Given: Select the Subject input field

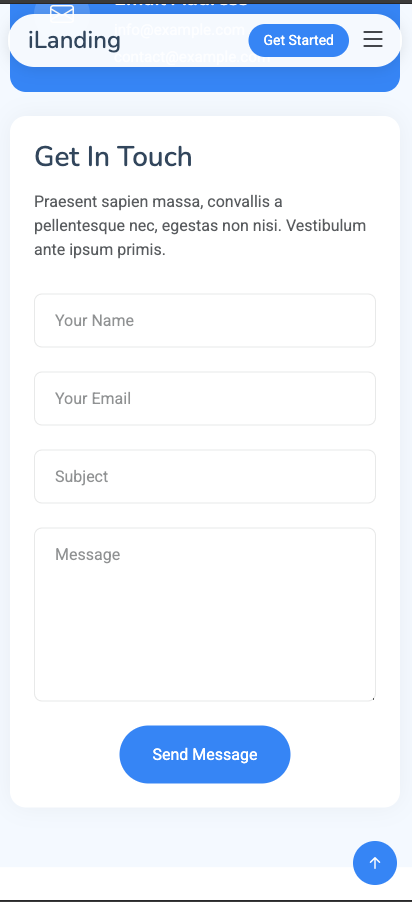Looking at the screenshot, I should pyautogui.click(x=205, y=476).
